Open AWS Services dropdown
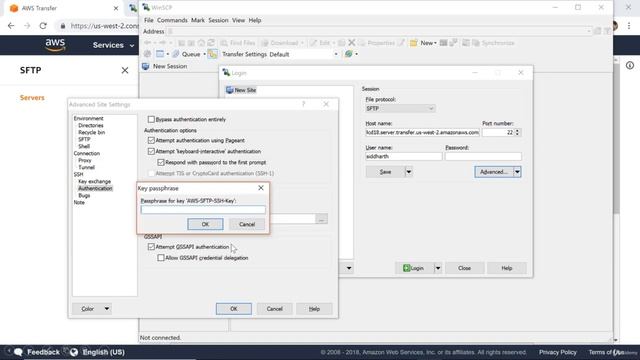This screenshot has height=360, width=640. [x=113, y=45]
